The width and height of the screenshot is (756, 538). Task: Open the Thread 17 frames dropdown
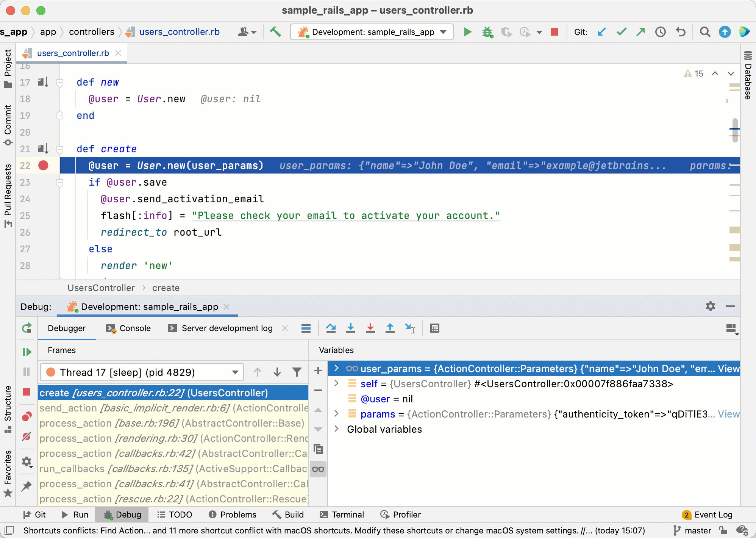pyautogui.click(x=235, y=372)
